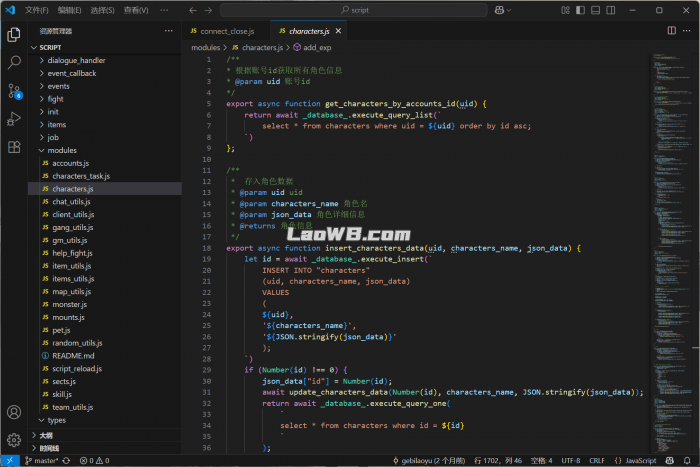Open skill.js in explorer
Screen dimensions: 700x467
click(105, 394)
